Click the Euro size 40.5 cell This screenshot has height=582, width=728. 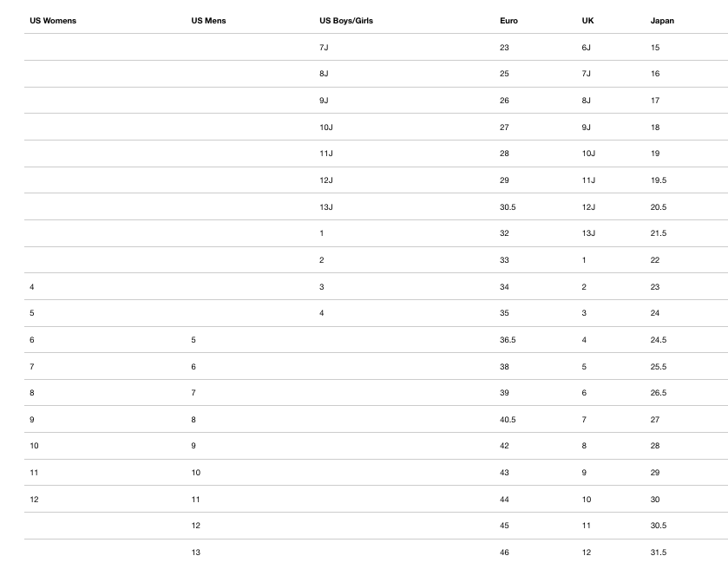pos(508,420)
